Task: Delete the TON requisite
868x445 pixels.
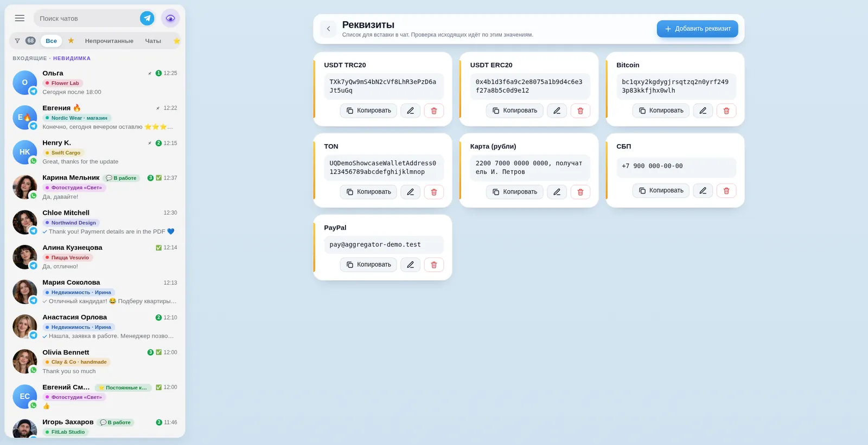Action: click(x=434, y=192)
